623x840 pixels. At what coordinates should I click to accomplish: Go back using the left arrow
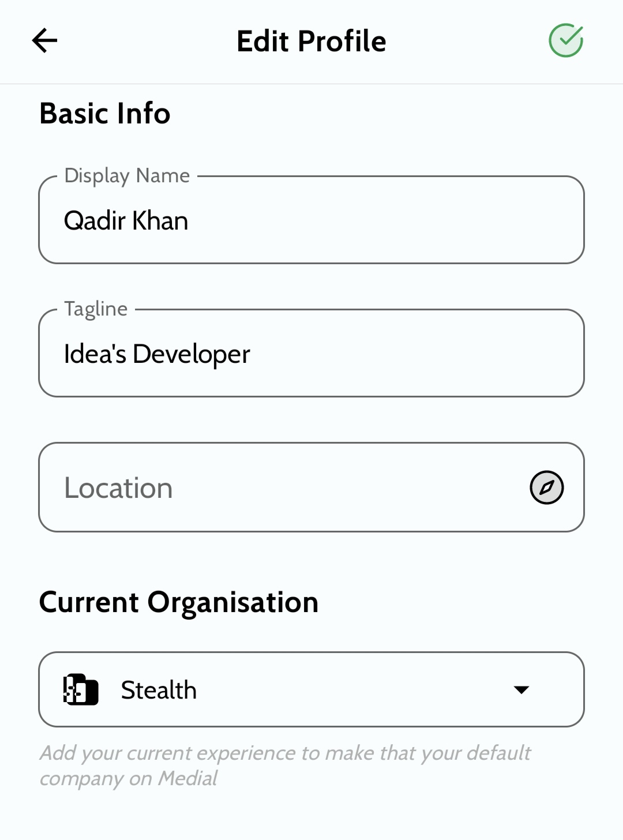[x=44, y=40]
